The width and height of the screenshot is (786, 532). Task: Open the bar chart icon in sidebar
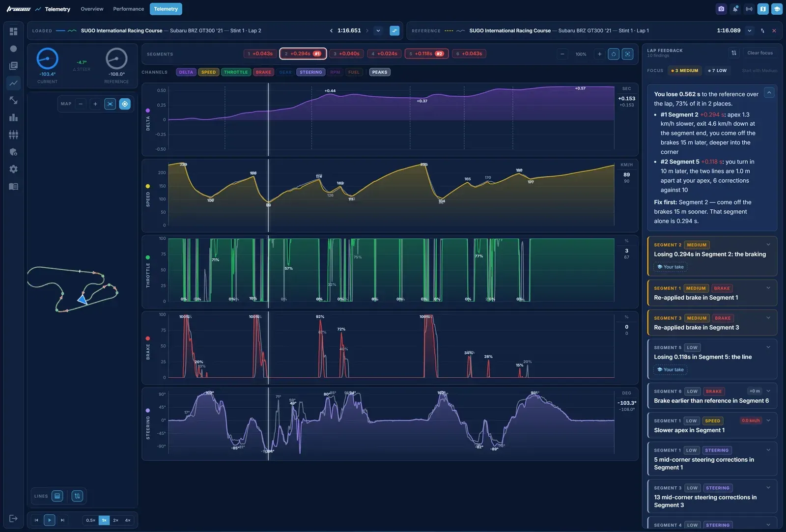pyautogui.click(x=13, y=117)
